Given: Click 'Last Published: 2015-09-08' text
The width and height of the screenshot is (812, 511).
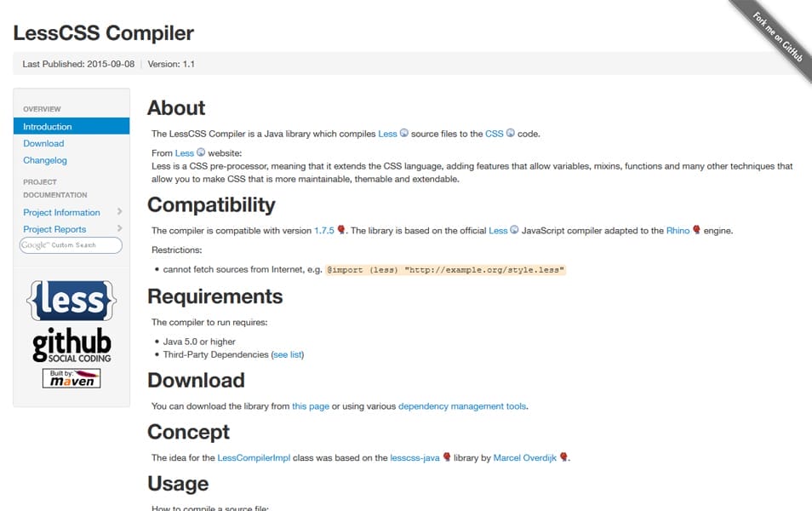Looking at the screenshot, I should pyautogui.click(x=78, y=64).
